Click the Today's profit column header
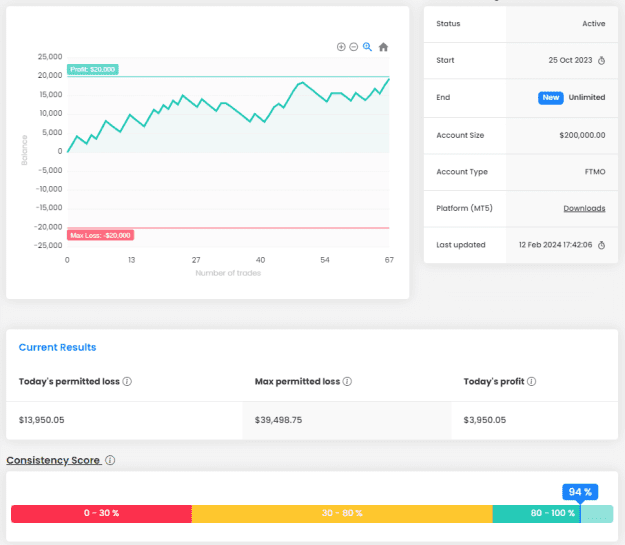625x545 pixels. pos(494,382)
